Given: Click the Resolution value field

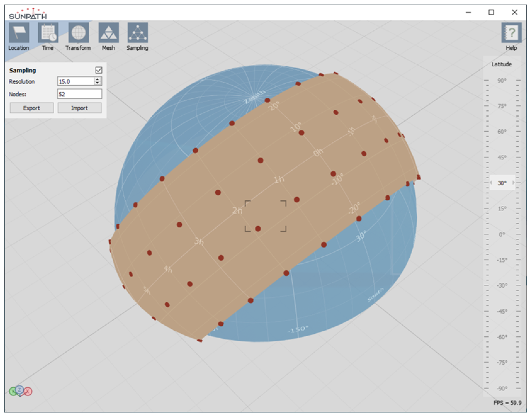Looking at the screenshot, I should (75, 81).
